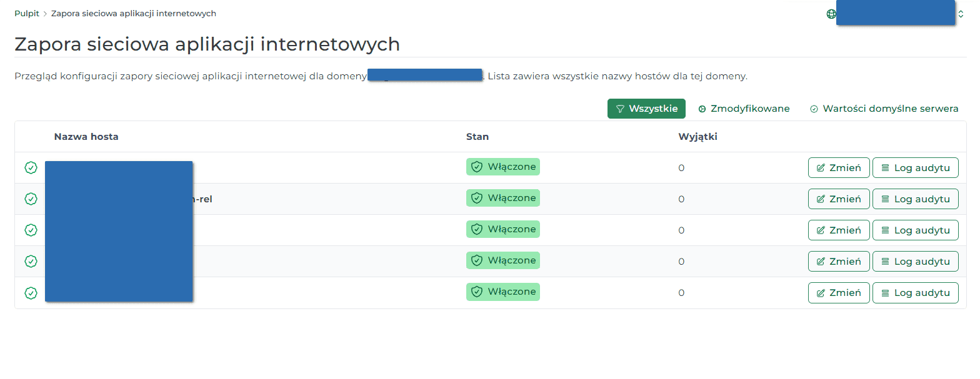Click the Wyjątki value 0 in the first row
The image size is (980, 379).
[x=681, y=168]
